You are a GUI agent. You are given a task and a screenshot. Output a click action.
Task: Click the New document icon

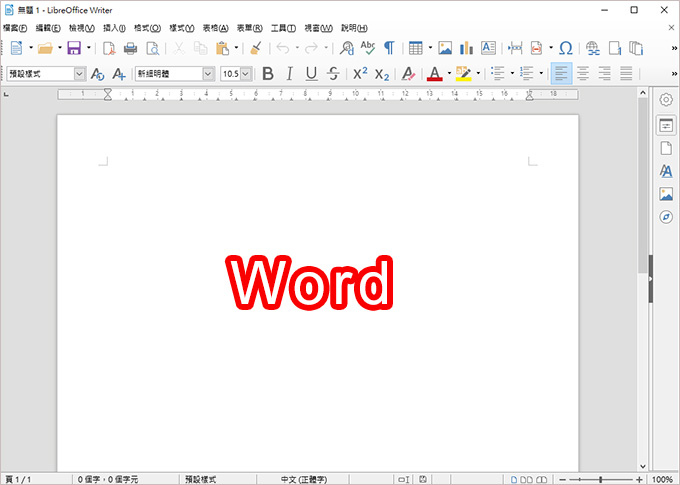pyautogui.click(x=16, y=48)
